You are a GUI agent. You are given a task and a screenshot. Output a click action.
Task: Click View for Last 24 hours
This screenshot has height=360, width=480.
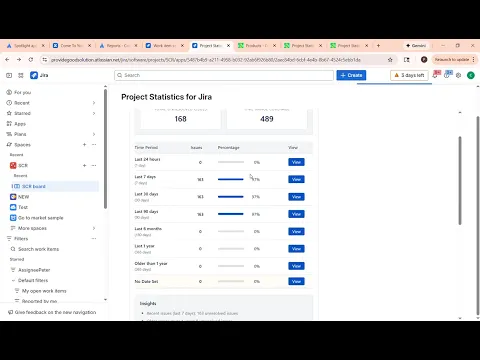coord(296,162)
